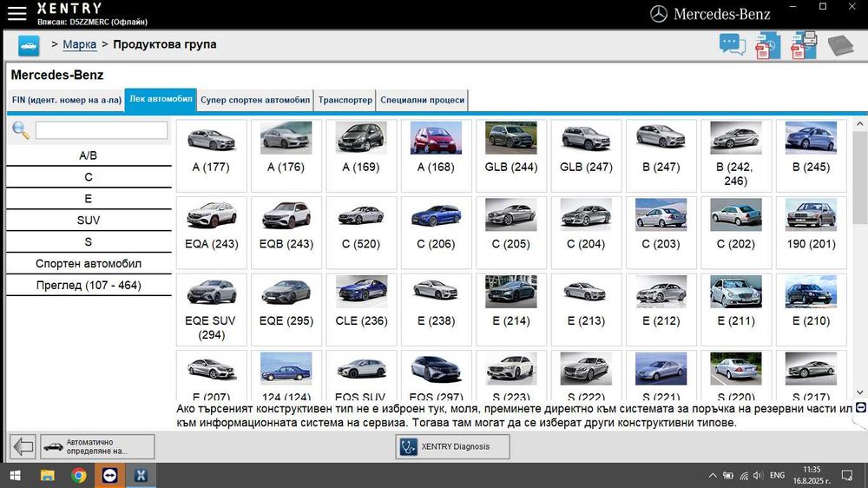Click the model search input field
The image size is (868, 488).
102,130
